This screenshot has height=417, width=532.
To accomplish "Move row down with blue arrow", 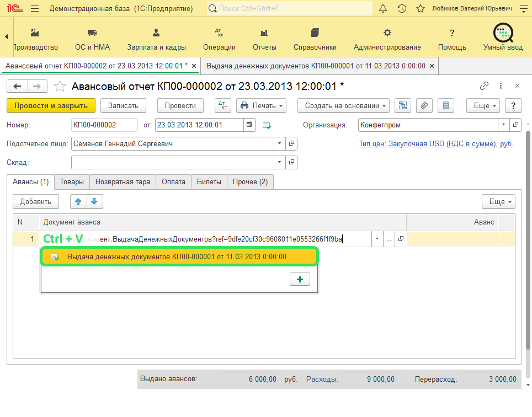I will [95, 201].
